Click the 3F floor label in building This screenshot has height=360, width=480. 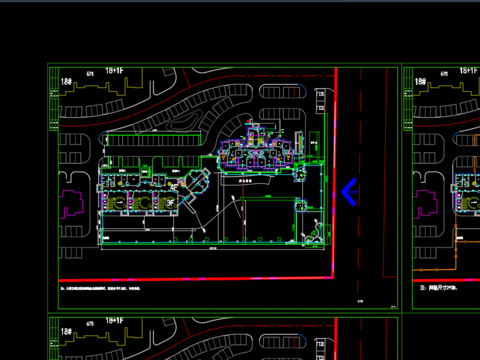[x=170, y=202]
